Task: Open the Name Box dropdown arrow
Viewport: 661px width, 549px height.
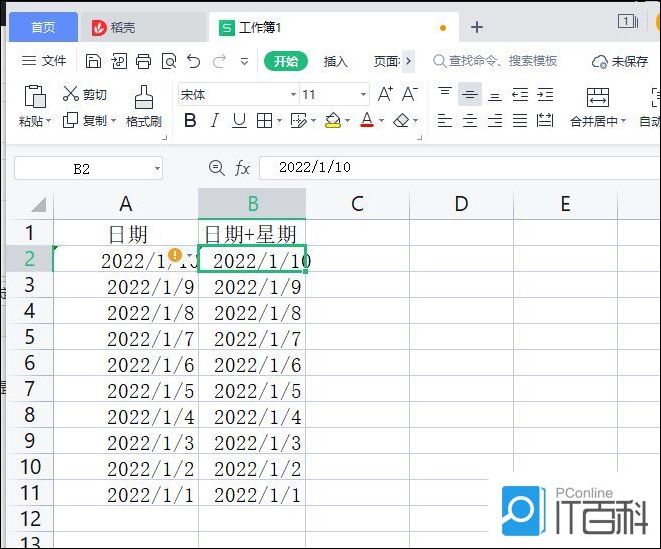Action: click(x=157, y=168)
